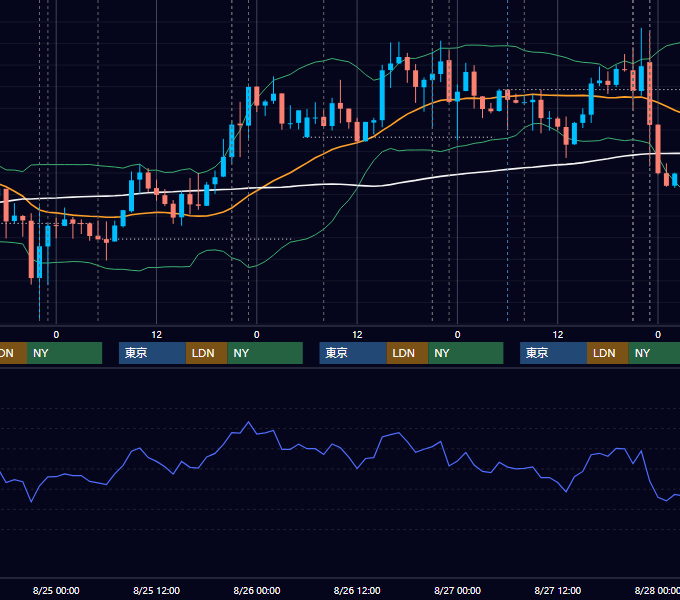Click hour label '12' above 8/26 12:00
The image size is (680, 600).
click(x=357, y=335)
